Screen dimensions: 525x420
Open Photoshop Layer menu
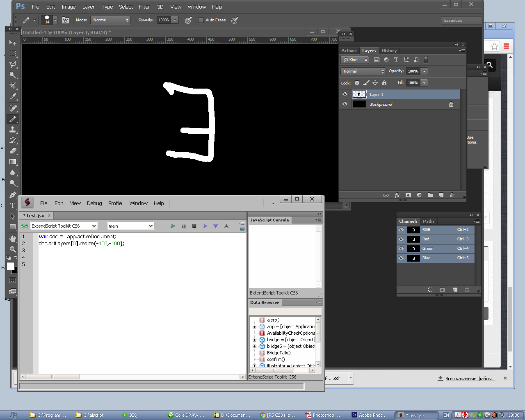88,7
